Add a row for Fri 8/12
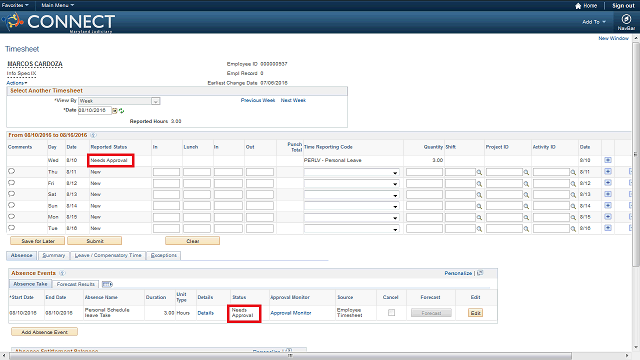 click(608, 183)
